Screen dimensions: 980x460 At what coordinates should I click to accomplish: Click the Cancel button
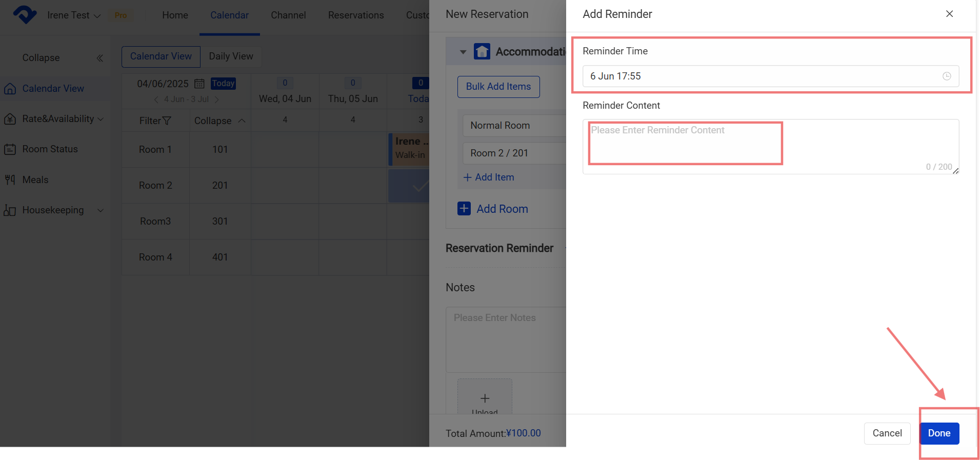[x=887, y=433]
